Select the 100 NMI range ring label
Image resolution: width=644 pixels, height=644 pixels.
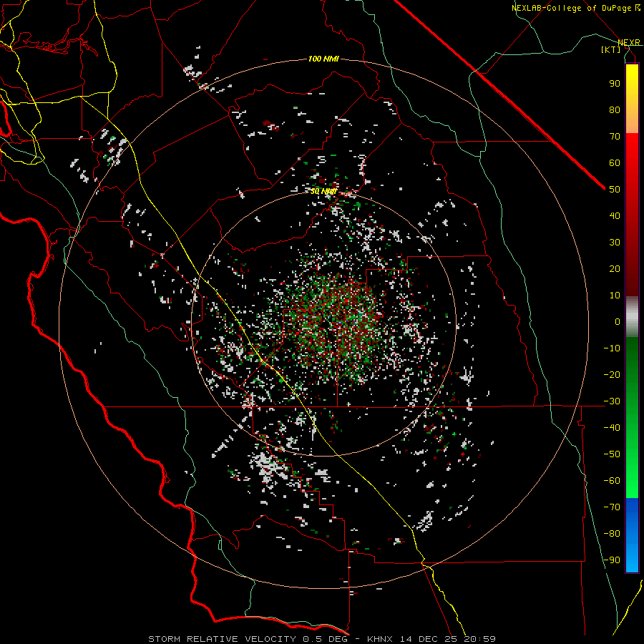[323, 59]
